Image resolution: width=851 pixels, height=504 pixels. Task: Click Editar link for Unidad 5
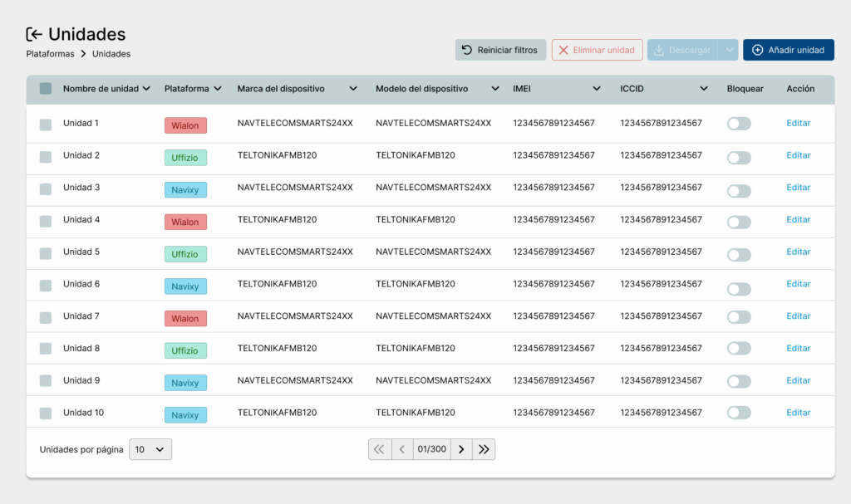798,252
